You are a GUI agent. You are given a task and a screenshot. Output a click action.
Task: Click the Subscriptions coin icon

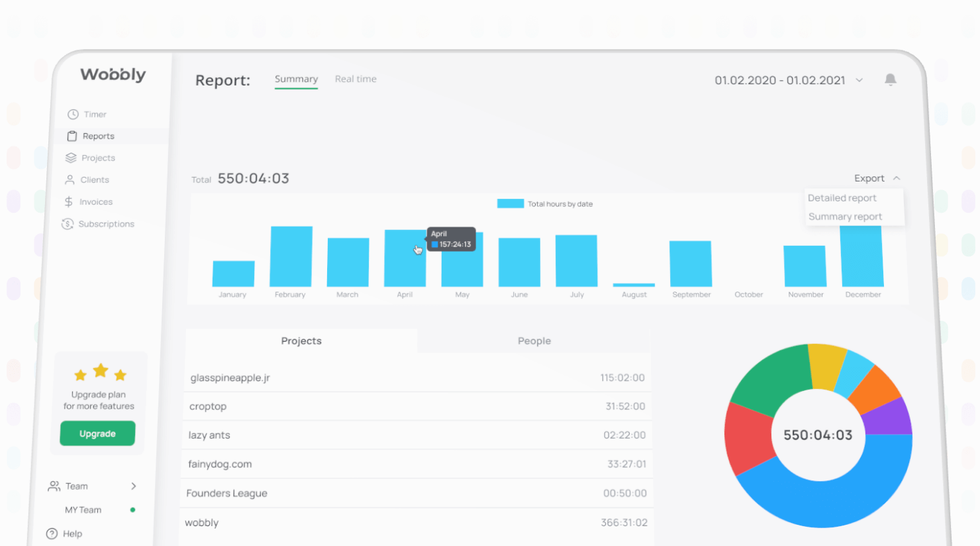67,224
